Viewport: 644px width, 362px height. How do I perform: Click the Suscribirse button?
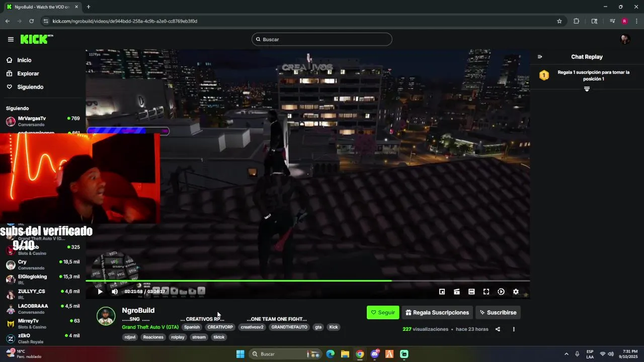click(x=498, y=312)
